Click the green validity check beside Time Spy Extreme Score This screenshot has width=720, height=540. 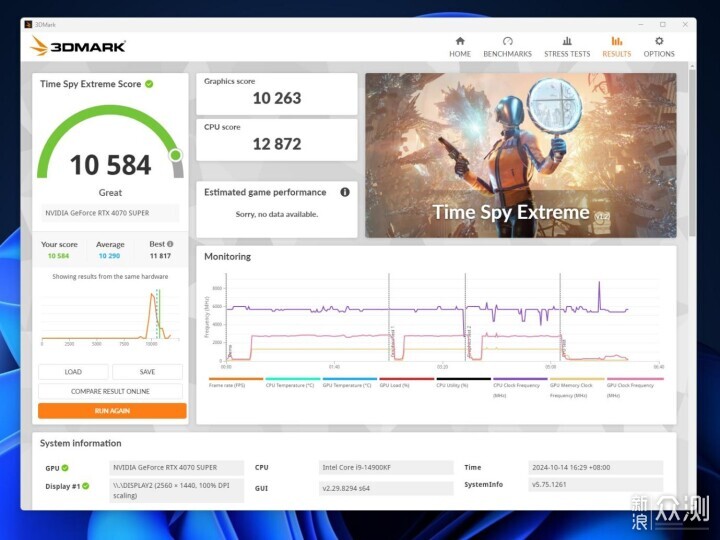coord(149,84)
